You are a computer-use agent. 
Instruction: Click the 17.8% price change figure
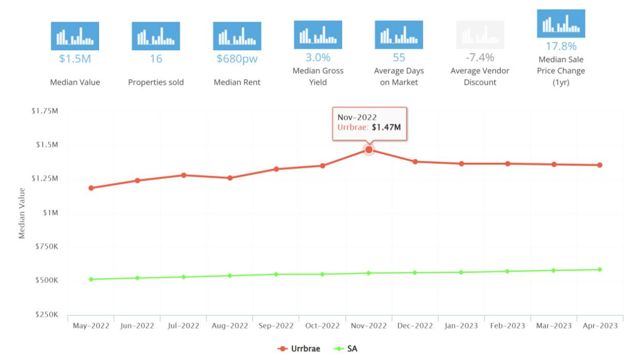[561, 46]
